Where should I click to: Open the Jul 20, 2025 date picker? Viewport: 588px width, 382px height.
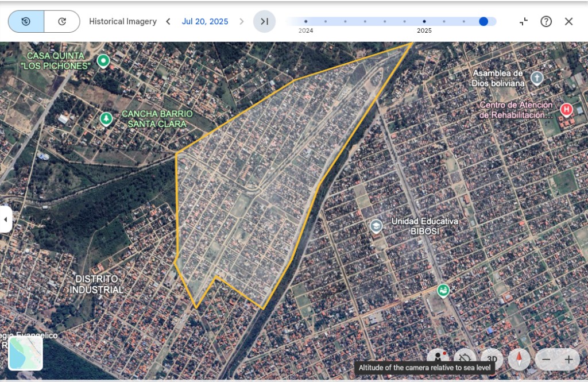click(204, 21)
